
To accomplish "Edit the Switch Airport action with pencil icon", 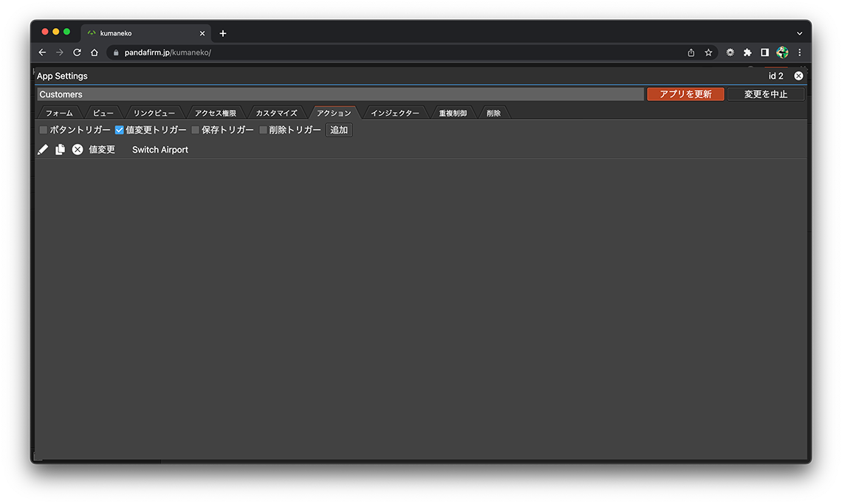I will click(43, 150).
